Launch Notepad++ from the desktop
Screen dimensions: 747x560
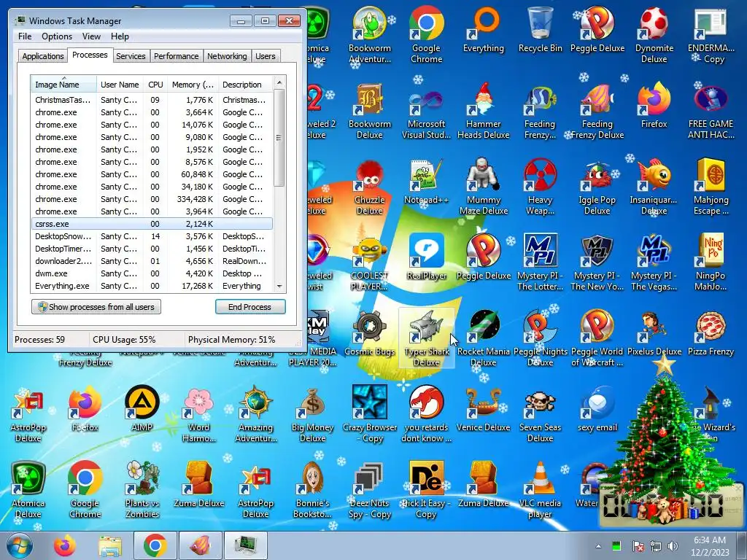(x=426, y=182)
